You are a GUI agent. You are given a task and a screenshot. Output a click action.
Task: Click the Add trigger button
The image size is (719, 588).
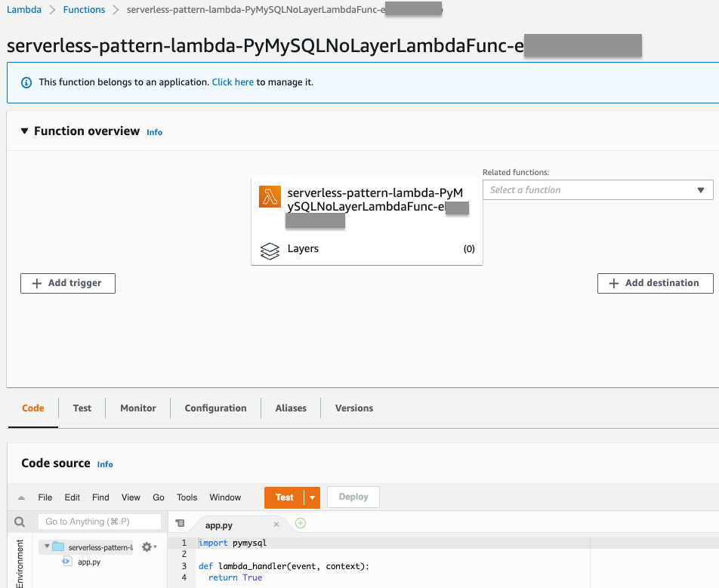(x=68, y=283)
